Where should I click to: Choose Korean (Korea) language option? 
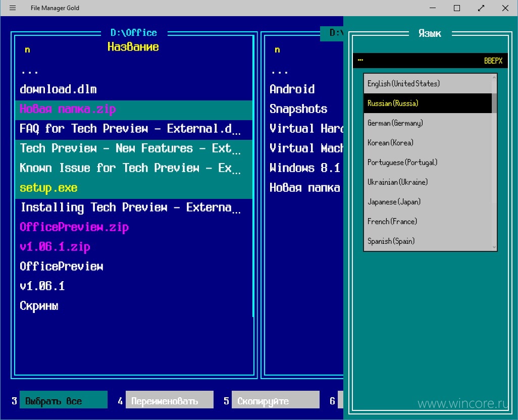[x=428, y=143]
